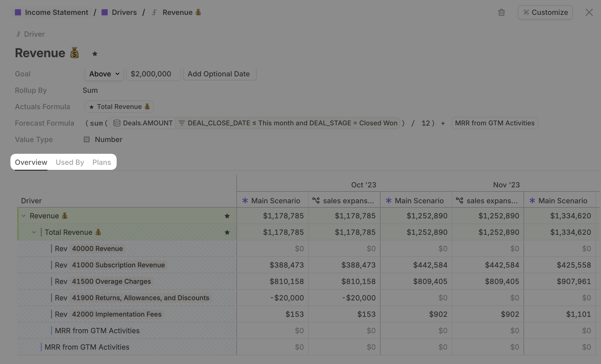Click the purple square before Income Statement

tap(18, 12)
